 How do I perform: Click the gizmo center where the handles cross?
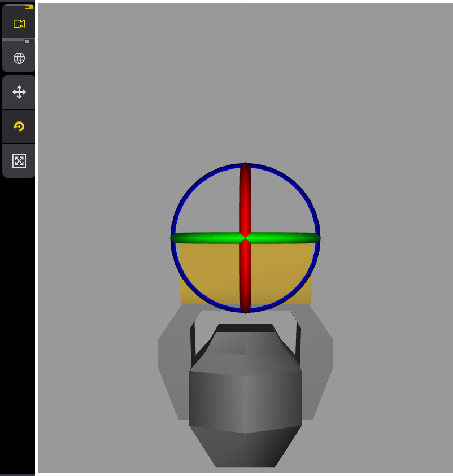click(245, 238)
